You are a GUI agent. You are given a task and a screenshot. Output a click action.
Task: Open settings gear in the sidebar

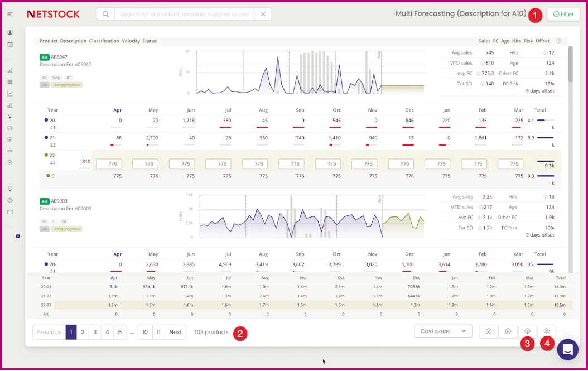(10, 200)
